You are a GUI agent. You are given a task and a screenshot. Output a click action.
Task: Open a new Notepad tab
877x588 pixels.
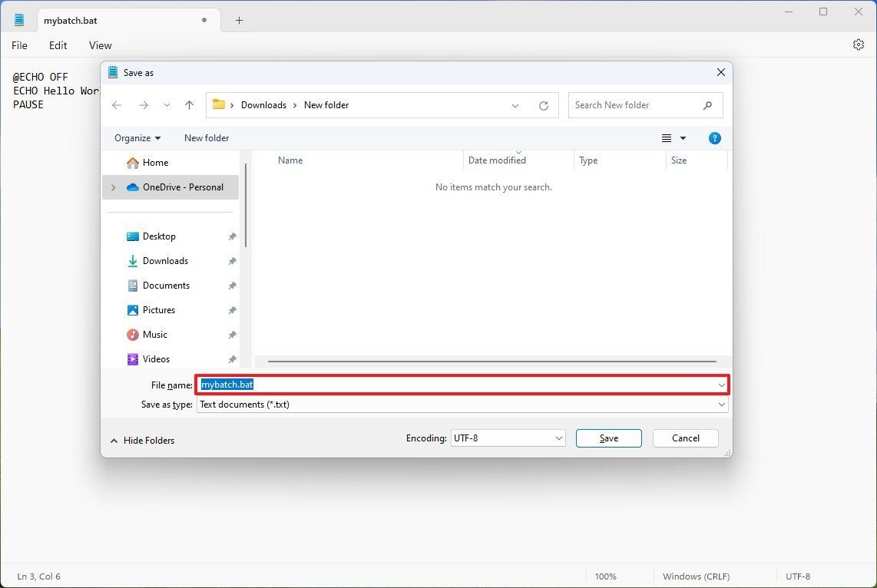(238, 21)
